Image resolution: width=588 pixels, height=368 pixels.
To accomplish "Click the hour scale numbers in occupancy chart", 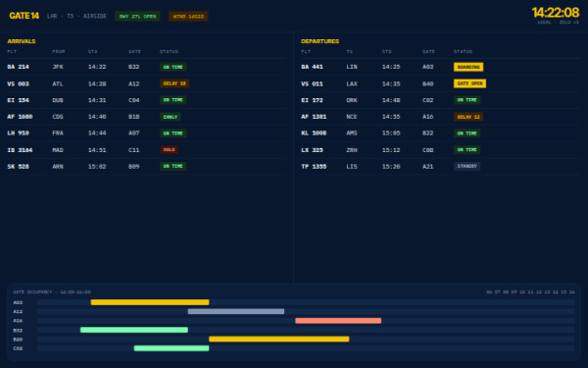I will 530,292.
